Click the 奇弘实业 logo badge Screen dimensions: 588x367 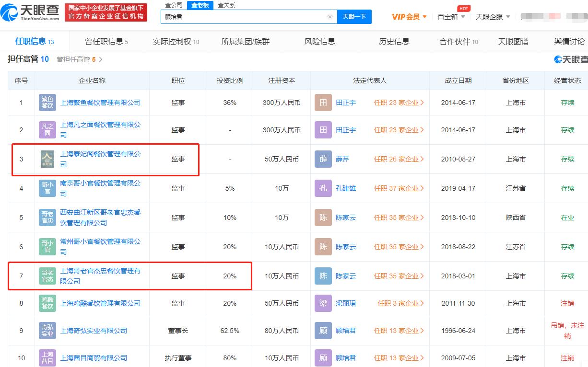(47, 331)
